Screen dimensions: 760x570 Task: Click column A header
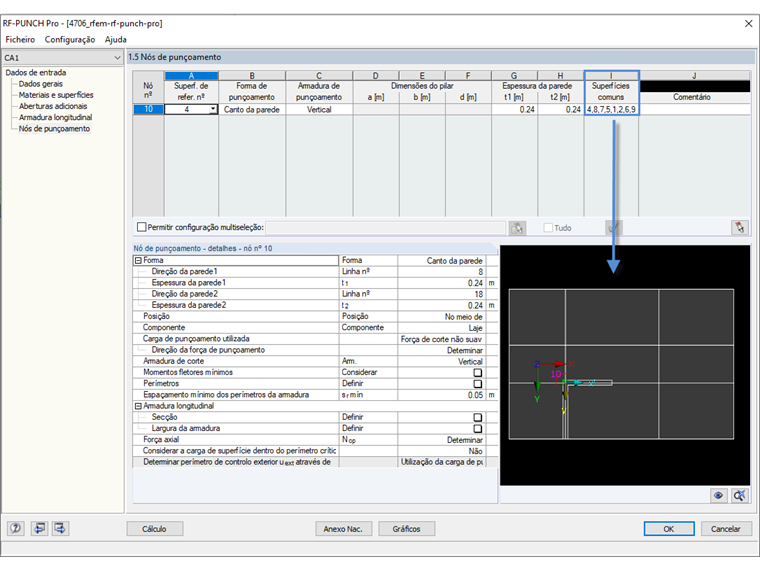pos(191,76)
